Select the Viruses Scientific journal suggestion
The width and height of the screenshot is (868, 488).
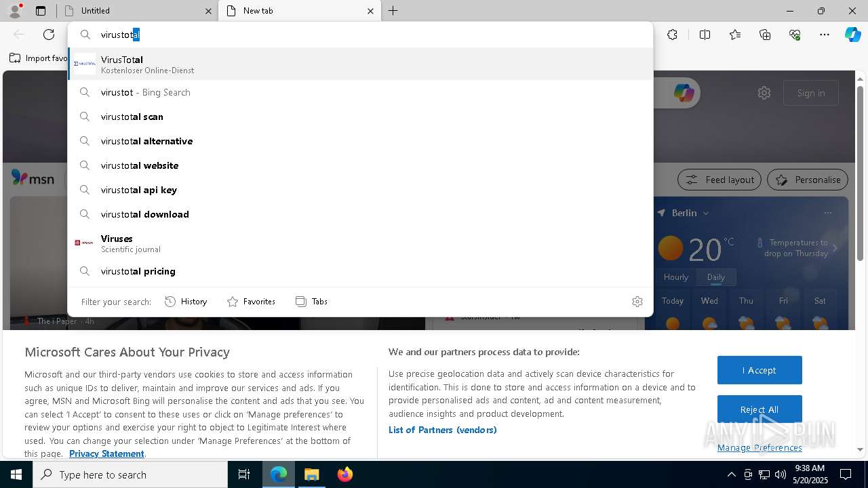[x=360, y=243]
